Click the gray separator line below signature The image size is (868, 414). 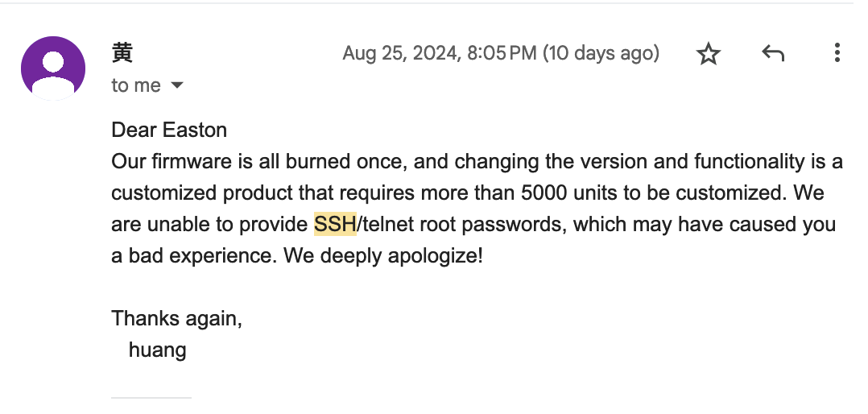tap(151, 397)
